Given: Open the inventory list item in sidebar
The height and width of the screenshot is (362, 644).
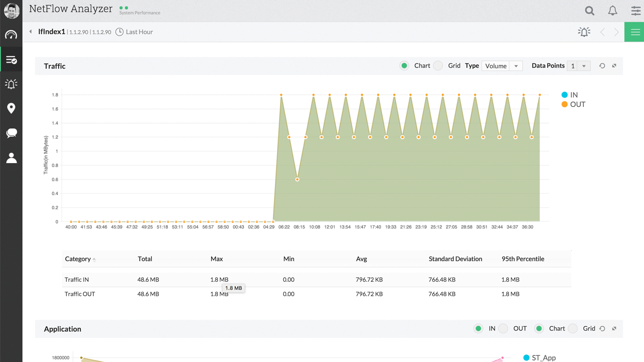Looking at the screenshot, I should (11, 60).
